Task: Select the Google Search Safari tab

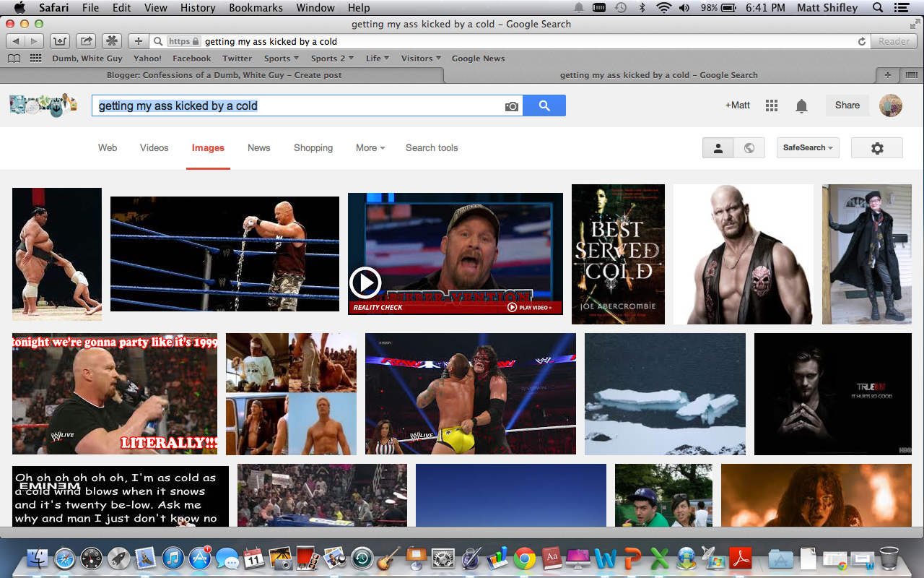Action: (x=658, y=75)
